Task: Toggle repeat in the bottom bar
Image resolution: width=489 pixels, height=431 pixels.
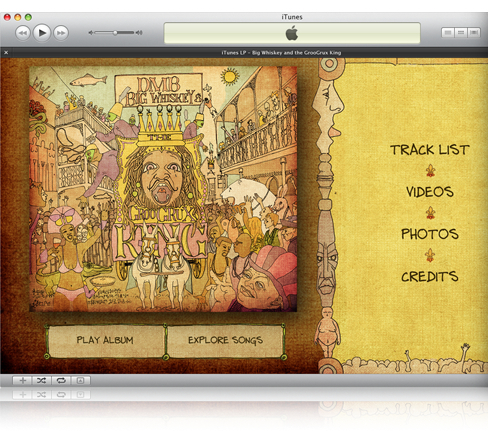Action: pyautogui.click(x=61, y=380)
